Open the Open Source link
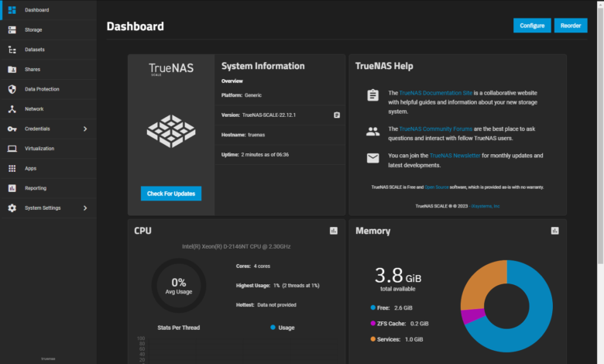This screenshot has width=604, height=364. (437, 187)
